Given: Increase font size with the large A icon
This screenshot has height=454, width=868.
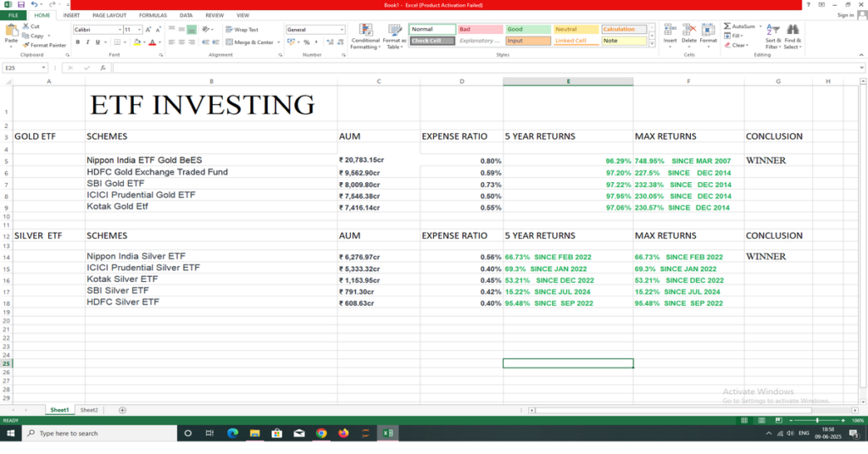Looking at the screenshot, I should click(x=148, y=30).
